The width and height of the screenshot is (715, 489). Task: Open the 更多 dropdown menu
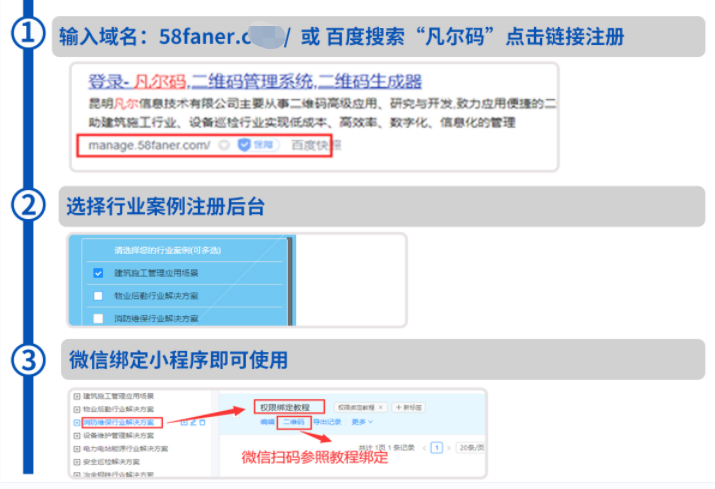point(362,422)
